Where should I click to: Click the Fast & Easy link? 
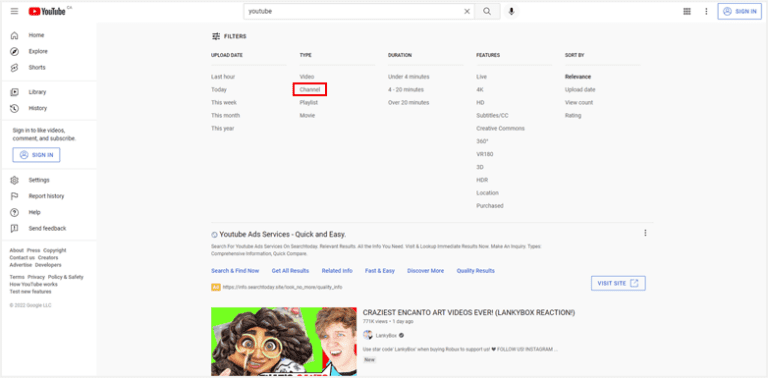click(x=380, y=271)
